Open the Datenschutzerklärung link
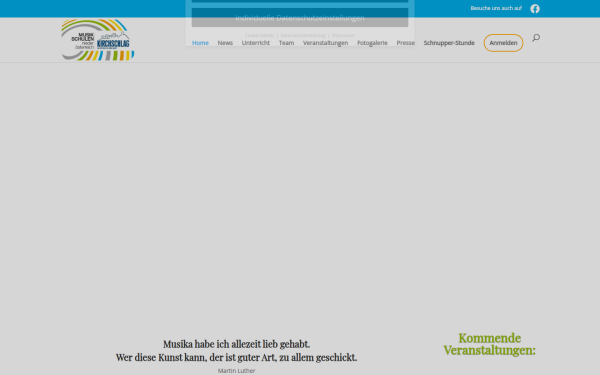This screenshot has width=600, height=375. point(303,35)
